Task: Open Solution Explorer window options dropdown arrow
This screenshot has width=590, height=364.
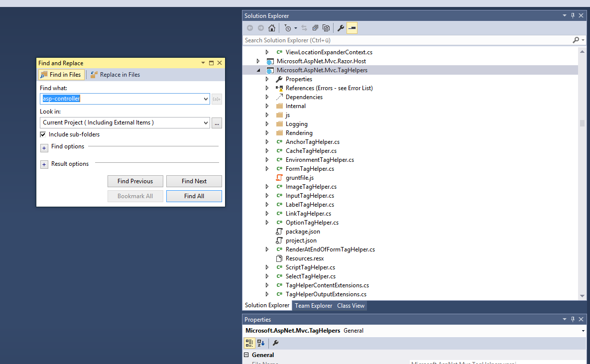Action: coord(565,15)
